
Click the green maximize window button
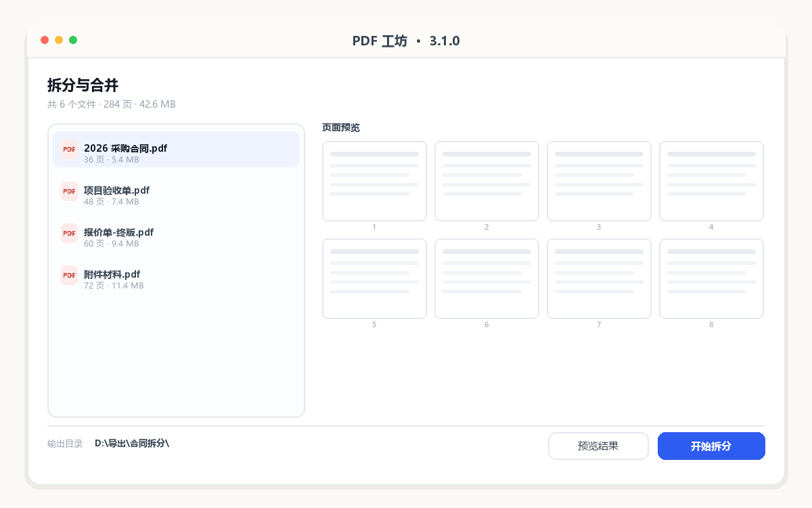73,40
